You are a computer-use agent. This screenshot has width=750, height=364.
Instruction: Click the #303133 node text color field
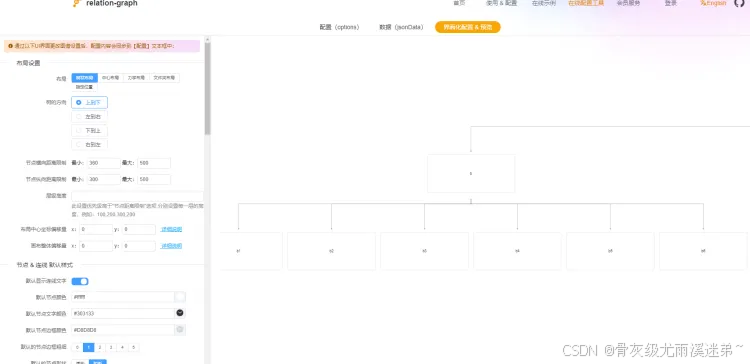pos(122,313)
